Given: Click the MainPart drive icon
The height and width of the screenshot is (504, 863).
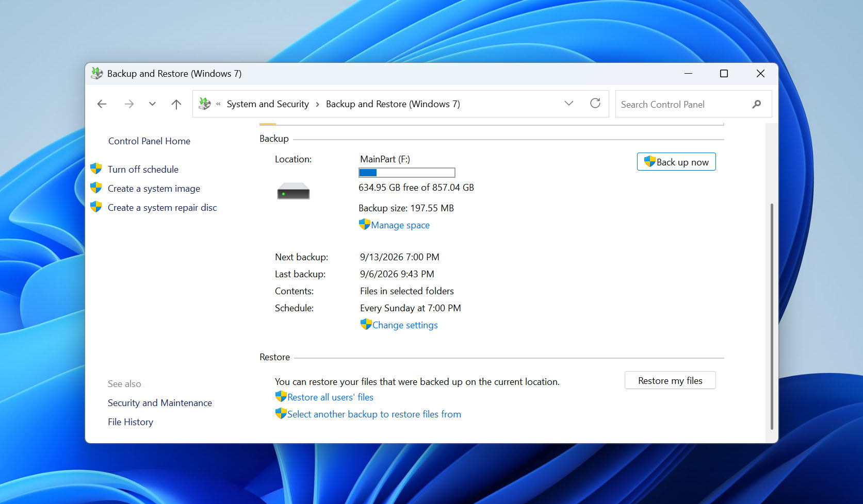Looking at the screenshot, I should click(294, 191).
